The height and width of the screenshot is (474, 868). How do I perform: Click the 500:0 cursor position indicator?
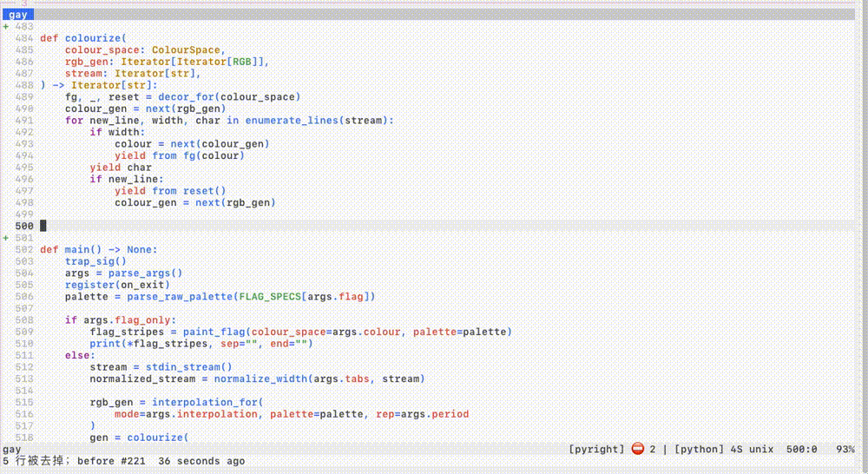(801, 449)
